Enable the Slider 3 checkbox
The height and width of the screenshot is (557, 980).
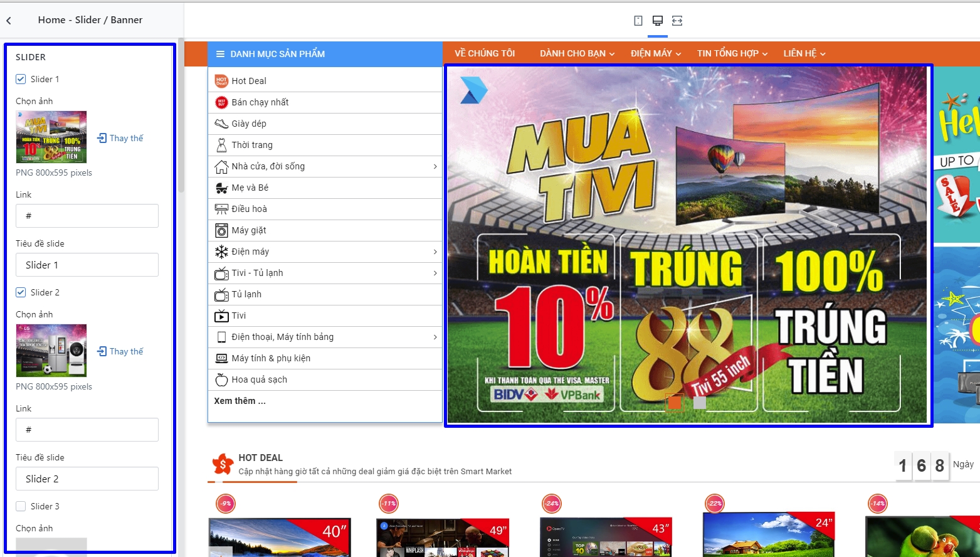tap(21, 506)
